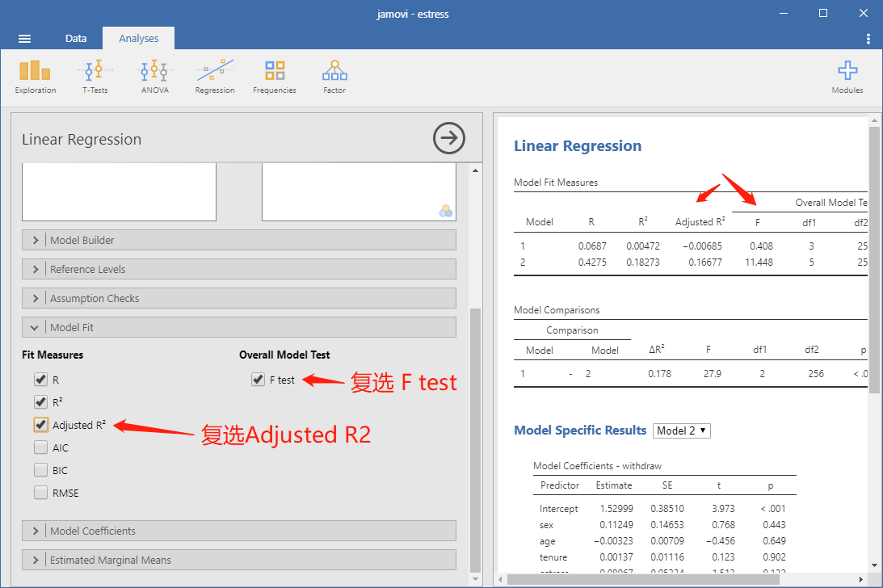Screen dimensions: 883x588
Task: Open the Exploration analyses menu
Action: pos(36,78)
